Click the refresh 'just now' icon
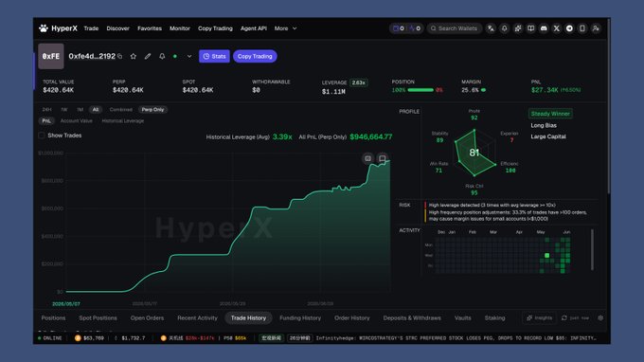 pos(564,318)
